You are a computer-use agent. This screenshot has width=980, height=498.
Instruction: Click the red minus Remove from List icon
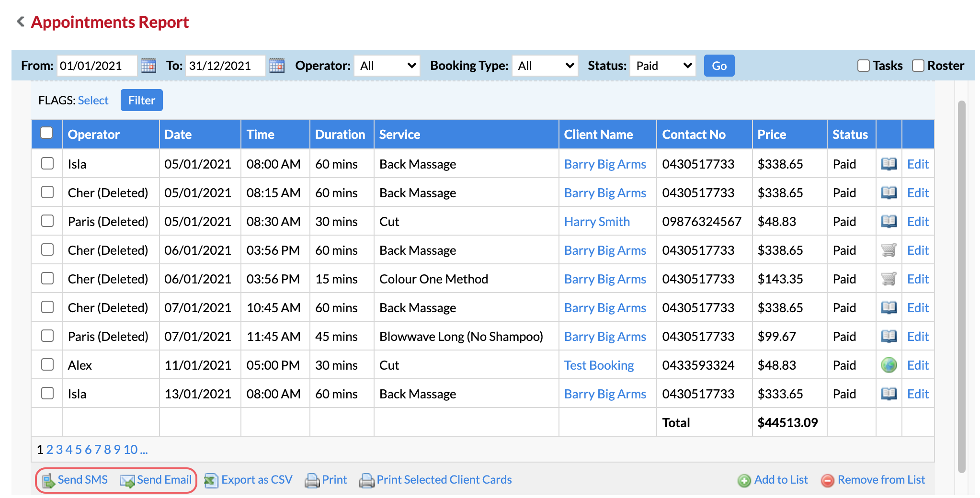click(x=828, y=480)
